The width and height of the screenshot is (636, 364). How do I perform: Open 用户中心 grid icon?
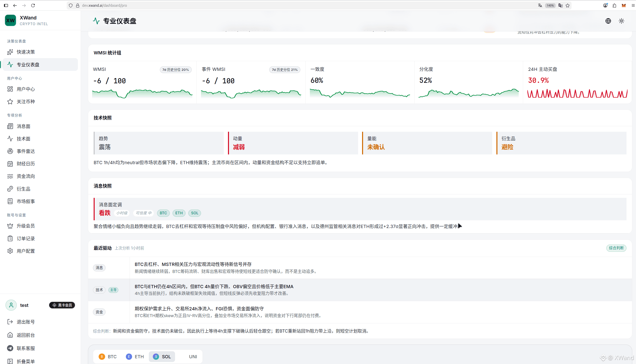coord(10,89)
